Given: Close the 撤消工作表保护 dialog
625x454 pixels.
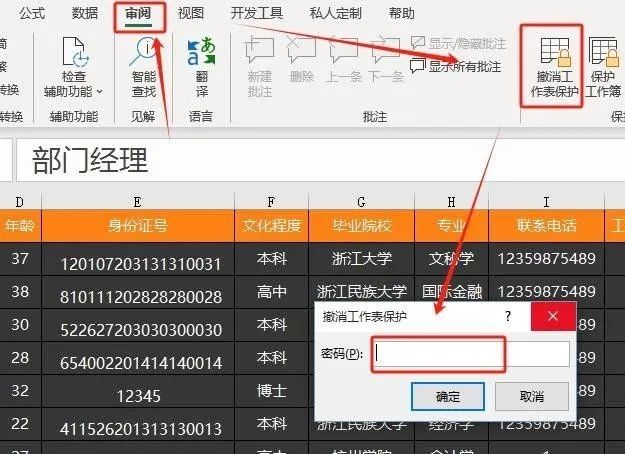Looking at the screenshot, I should [553, 316].
